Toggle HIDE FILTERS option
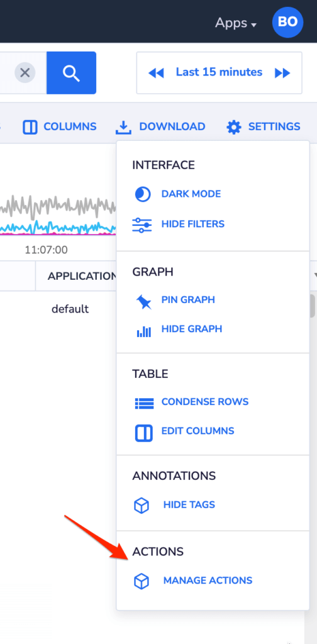The height and width of the screenshot is (644, 317). pyautogui.click(x=193, y=225)
